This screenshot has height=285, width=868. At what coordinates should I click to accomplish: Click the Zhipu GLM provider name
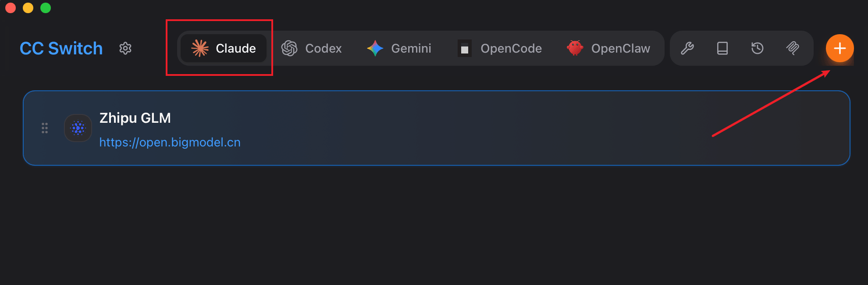[135, 118]
